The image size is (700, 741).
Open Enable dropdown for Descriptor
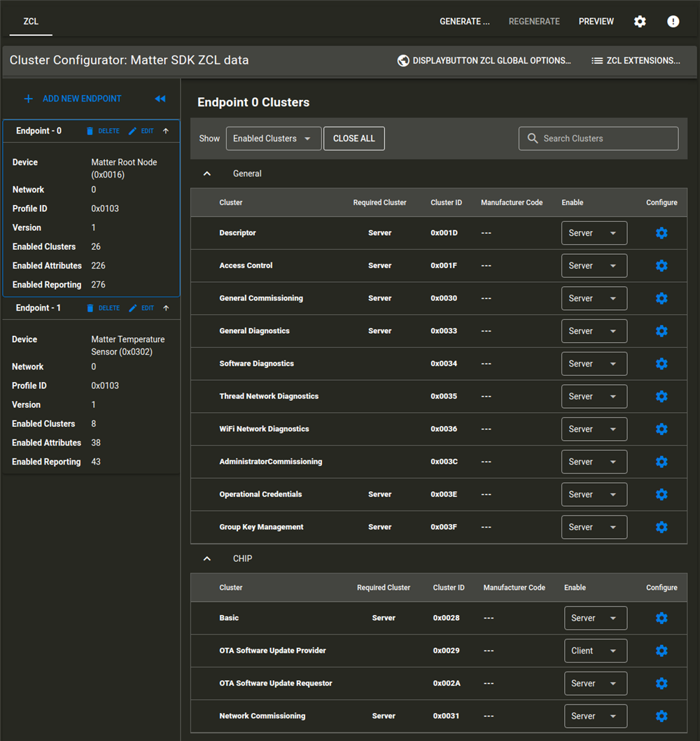click(594, 233)
